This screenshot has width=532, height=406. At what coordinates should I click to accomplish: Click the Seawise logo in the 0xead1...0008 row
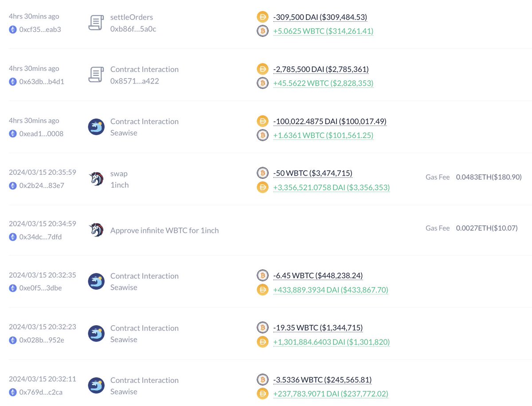pyautogui.click(x=96, y=127)
